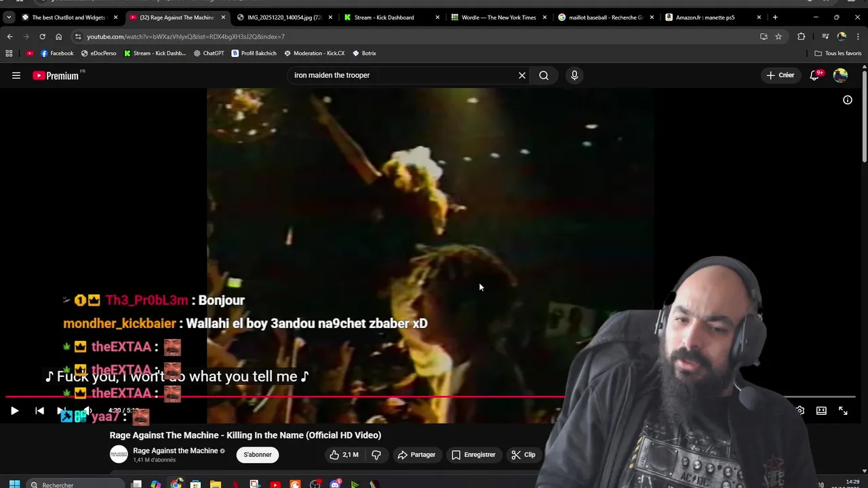
Task: Open Chrome extensions puzzle icon
Action: coord(802,37)
